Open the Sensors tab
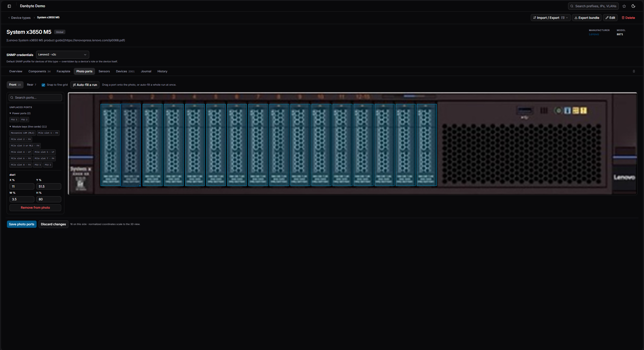 [x=104, y=71]
